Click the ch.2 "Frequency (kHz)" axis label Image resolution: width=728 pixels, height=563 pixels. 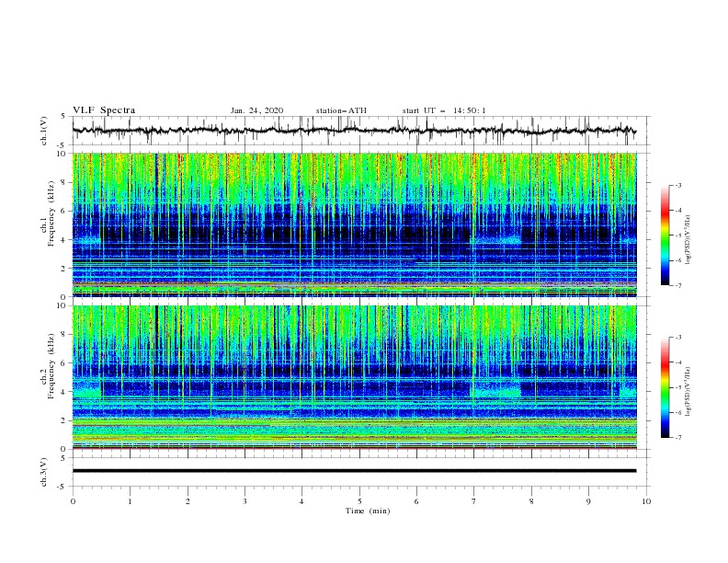pyautogui.click(x=51, y=366)
